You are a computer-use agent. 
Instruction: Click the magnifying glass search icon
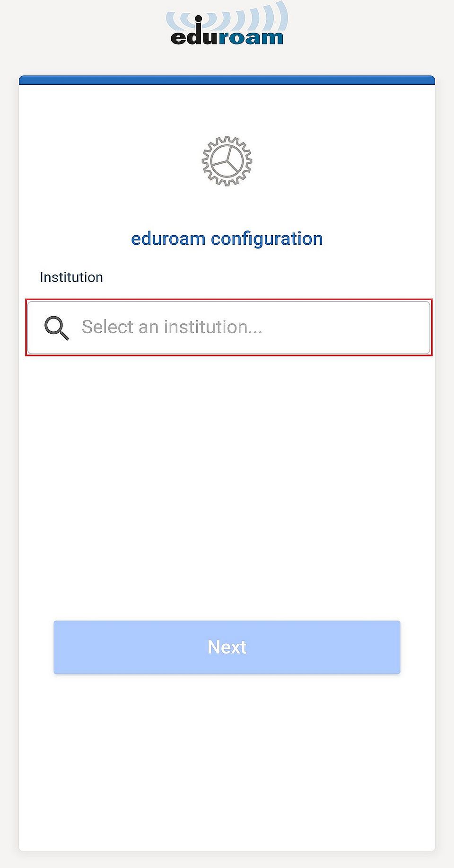click(x=56, y=328)
